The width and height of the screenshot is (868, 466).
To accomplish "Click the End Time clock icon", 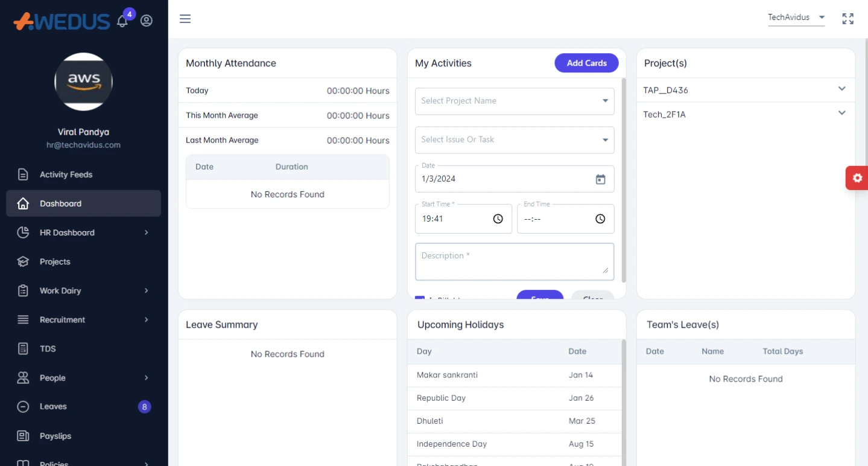I will click(600, 219).
